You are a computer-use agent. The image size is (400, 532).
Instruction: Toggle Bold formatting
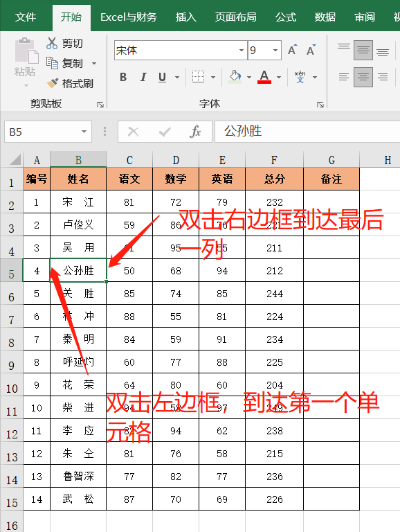point(123,78)
